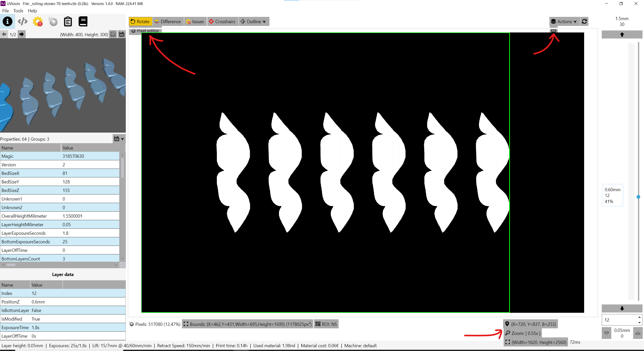Select the Information panel icon

tap(8, 22)
